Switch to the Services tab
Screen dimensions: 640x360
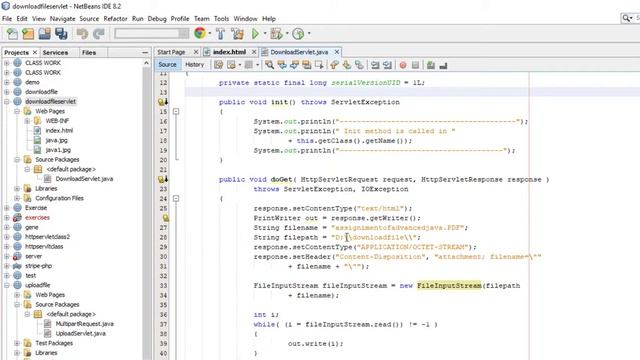(x=56, y=52)
